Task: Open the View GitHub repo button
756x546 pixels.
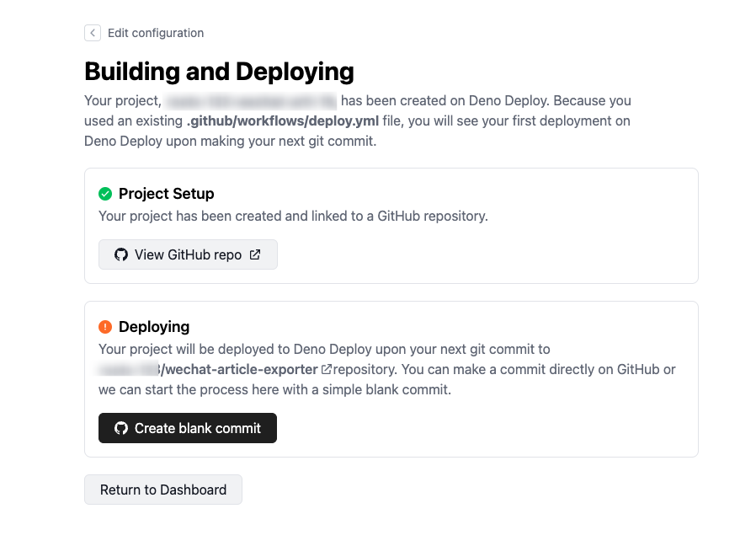Action: [x=188, y=254]
